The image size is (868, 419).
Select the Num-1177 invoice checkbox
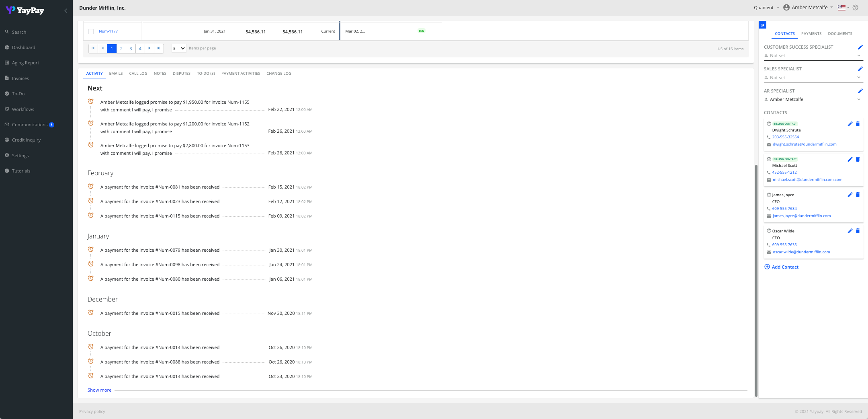(91, 31)
